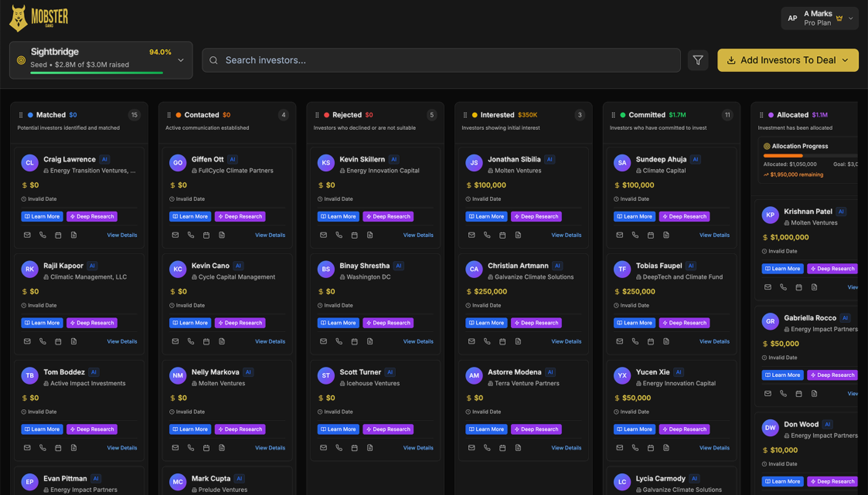Click the crown icon beside A Marks

[839, 18]
